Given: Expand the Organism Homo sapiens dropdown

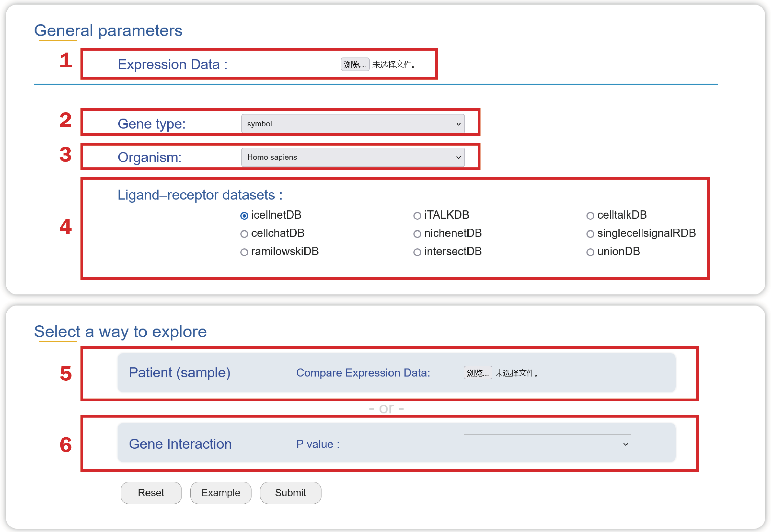Looking at the screenshot, I should click(x=353, y=157).
